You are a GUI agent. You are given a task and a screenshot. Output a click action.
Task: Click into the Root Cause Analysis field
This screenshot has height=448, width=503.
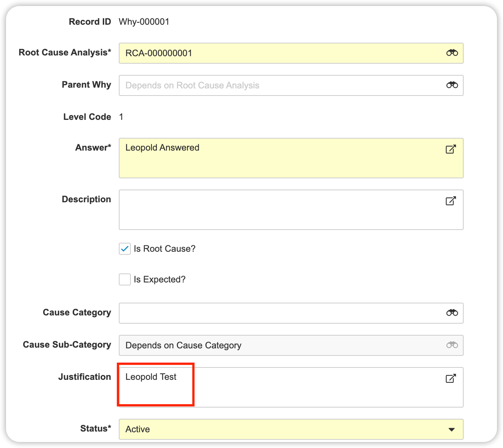click(x=281, y=53)
